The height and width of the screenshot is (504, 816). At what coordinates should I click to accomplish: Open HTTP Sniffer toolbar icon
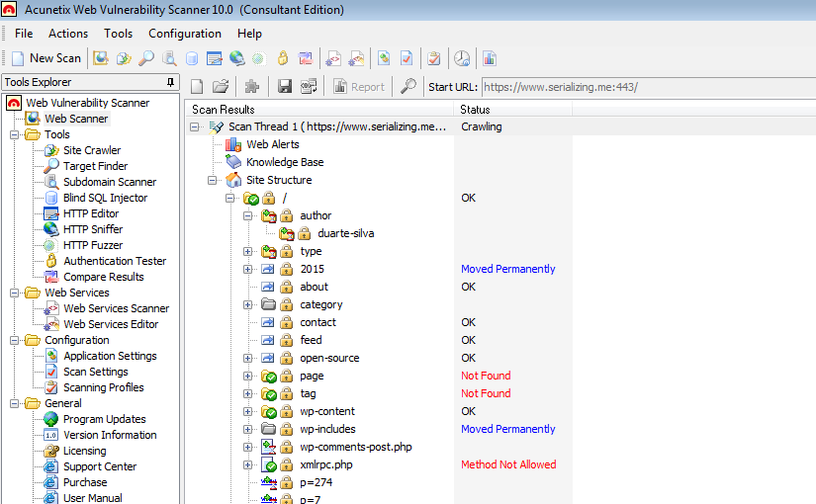click(237, 58)
